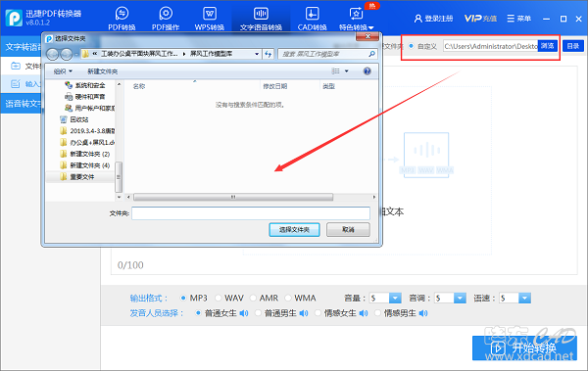Choose the 普通女生 voice option
588x371 pixels.
click(x=198, y=313)
